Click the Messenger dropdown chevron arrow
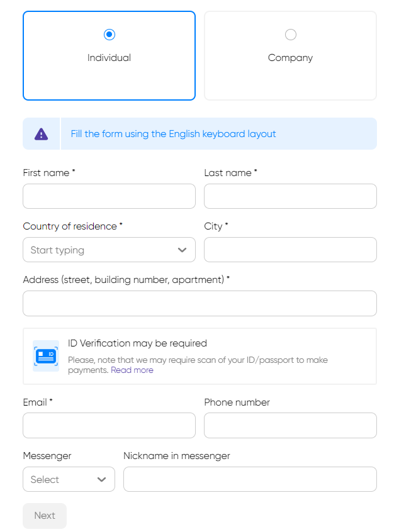 102,479
